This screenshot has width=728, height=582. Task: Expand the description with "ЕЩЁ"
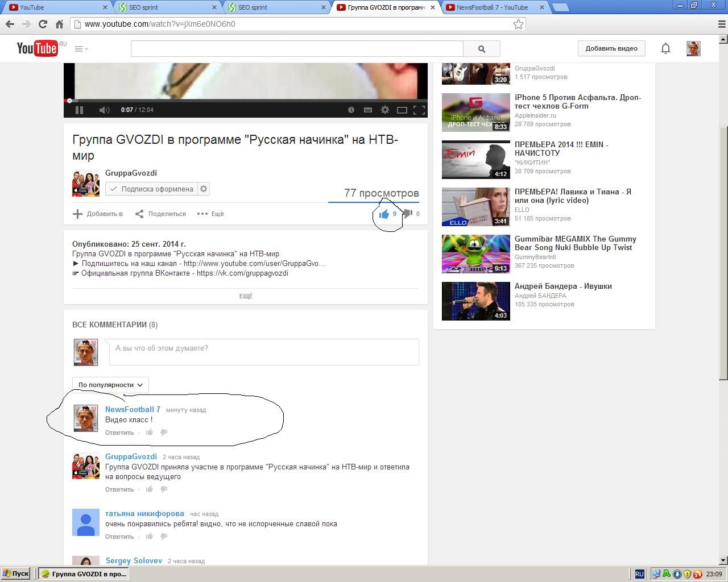[x=246, y=296]
